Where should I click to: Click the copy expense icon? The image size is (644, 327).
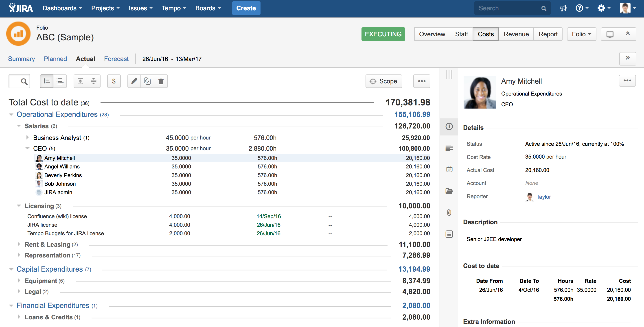[147, 81]
